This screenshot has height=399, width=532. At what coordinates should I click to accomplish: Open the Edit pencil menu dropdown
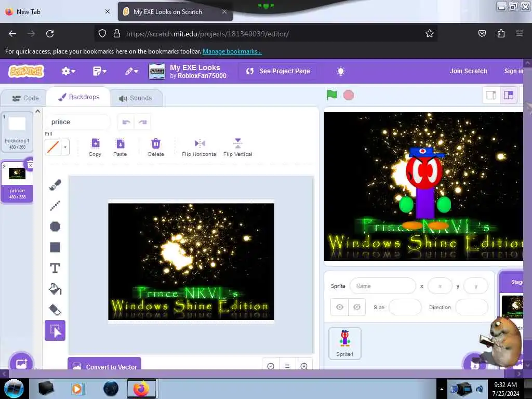(131, 71)
